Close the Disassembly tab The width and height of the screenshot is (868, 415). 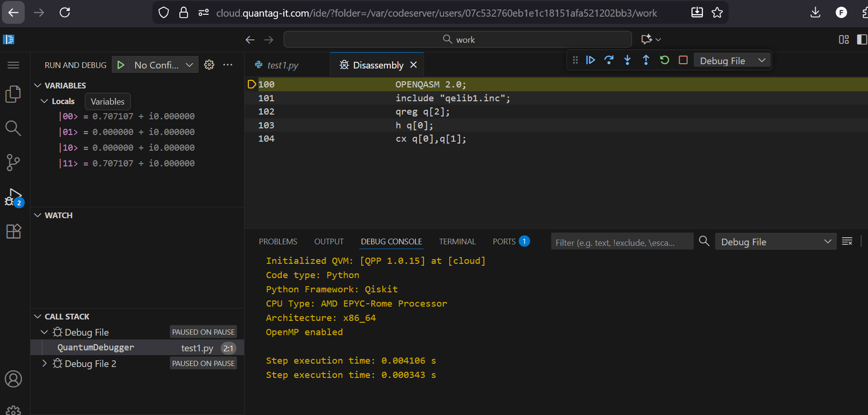pyautogui.click(x=414, y=65)
